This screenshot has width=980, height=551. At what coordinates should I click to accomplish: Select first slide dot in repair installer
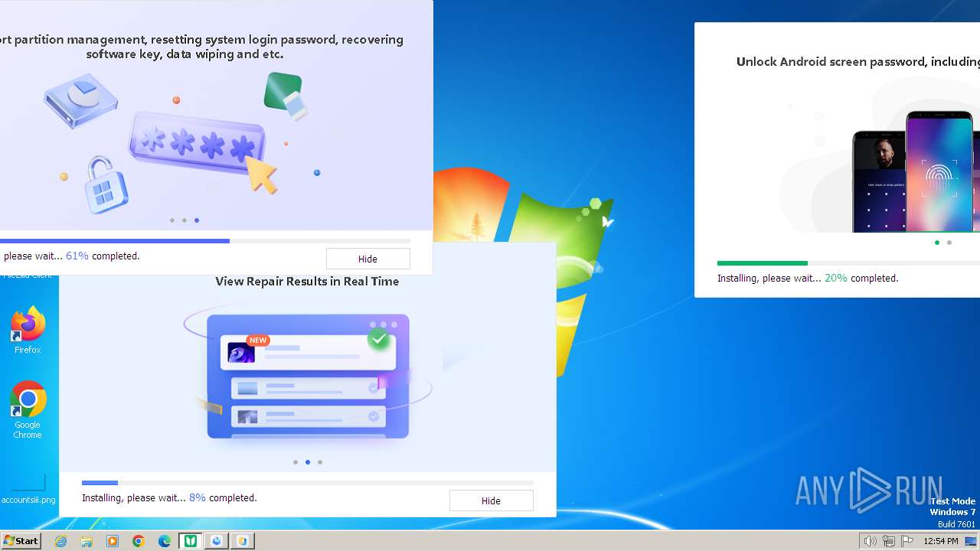click(296, 462)
